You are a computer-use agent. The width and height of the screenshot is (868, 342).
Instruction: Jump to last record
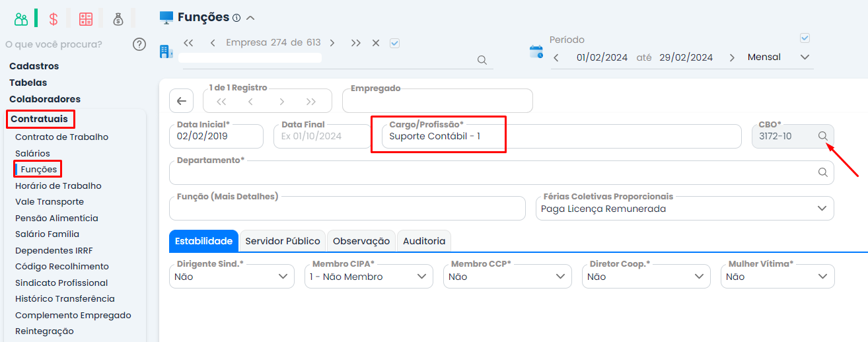tap(311, 102)
